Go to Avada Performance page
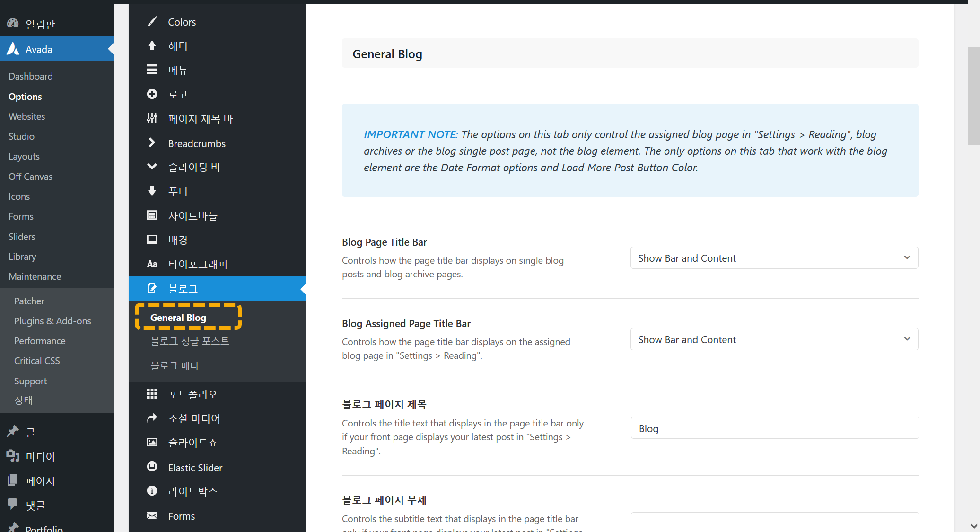The image size is (980, 532). (40, 341)
